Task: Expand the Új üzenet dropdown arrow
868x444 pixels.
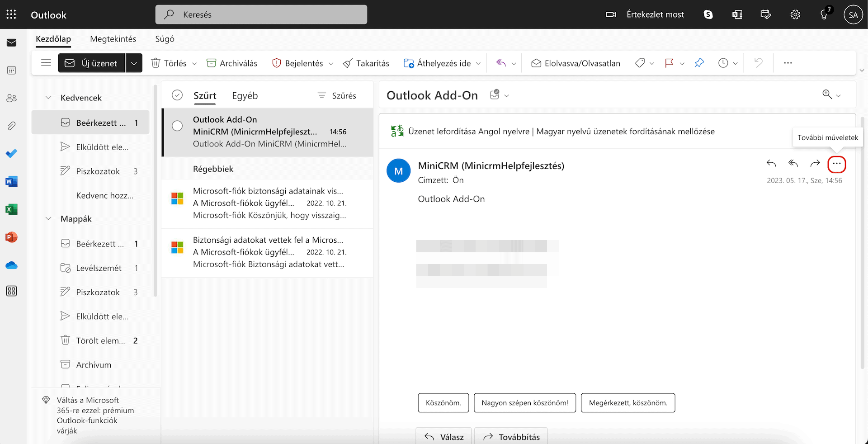Action: point(133,63)
